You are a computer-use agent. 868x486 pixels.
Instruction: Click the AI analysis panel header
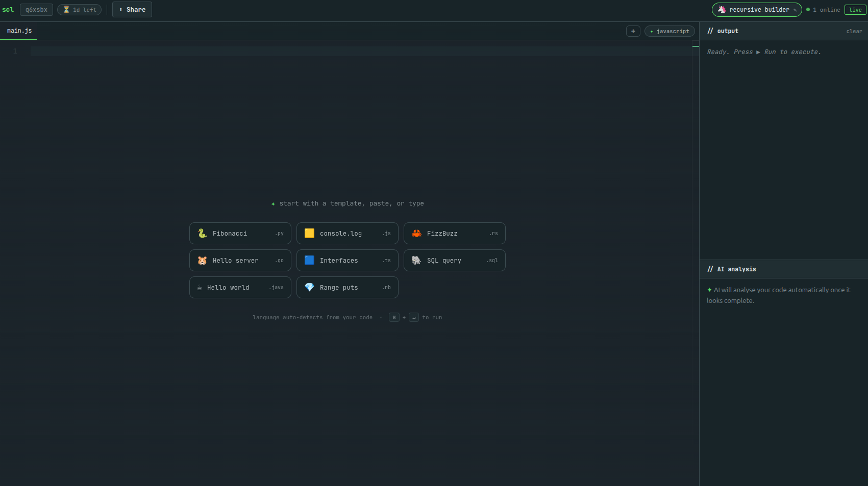(783, 269)
